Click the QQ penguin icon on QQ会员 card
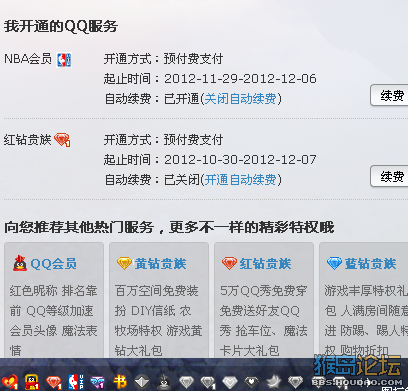 coord(20,263)
